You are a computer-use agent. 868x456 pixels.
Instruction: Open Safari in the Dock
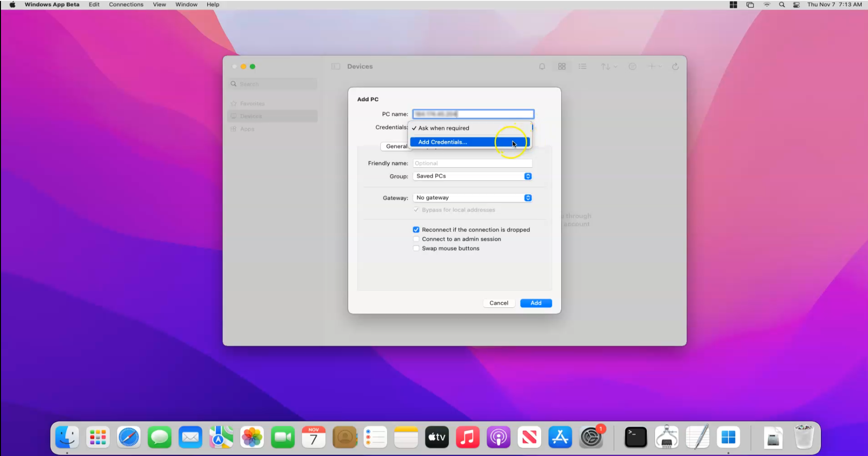tap(129, 438)
